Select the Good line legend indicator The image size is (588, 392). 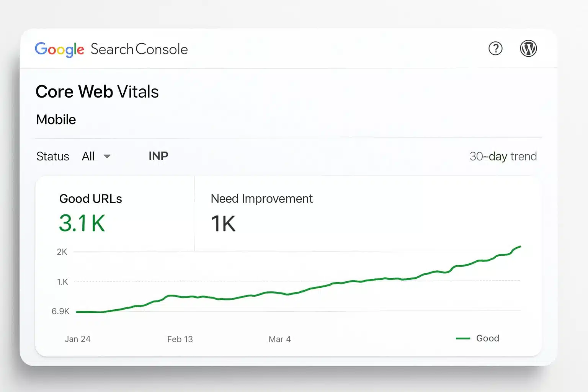(x=463, y=338)
